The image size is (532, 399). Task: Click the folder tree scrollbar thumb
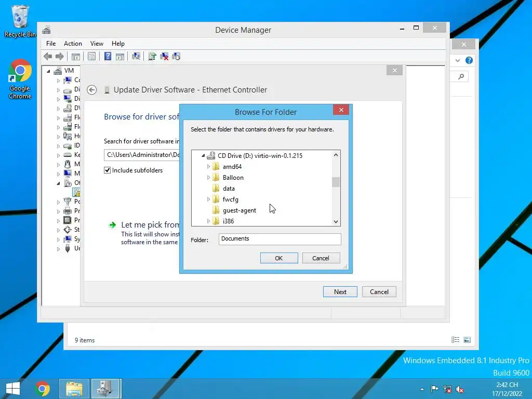(336, 182)
